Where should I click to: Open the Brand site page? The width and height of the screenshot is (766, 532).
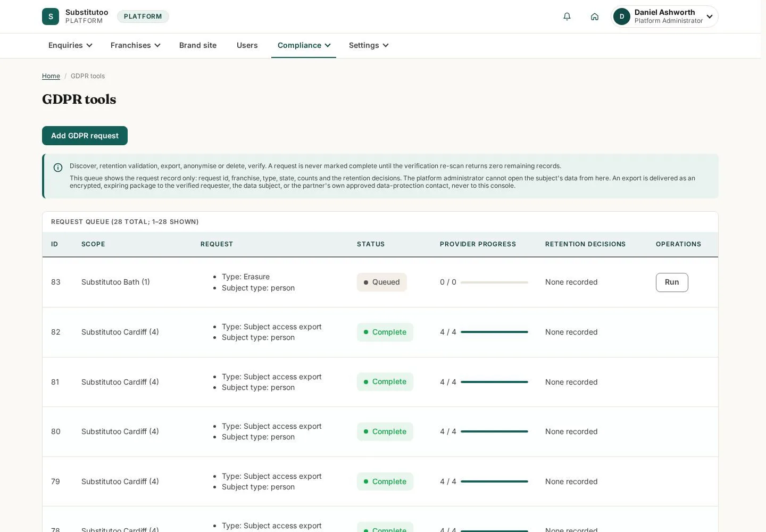198,45
